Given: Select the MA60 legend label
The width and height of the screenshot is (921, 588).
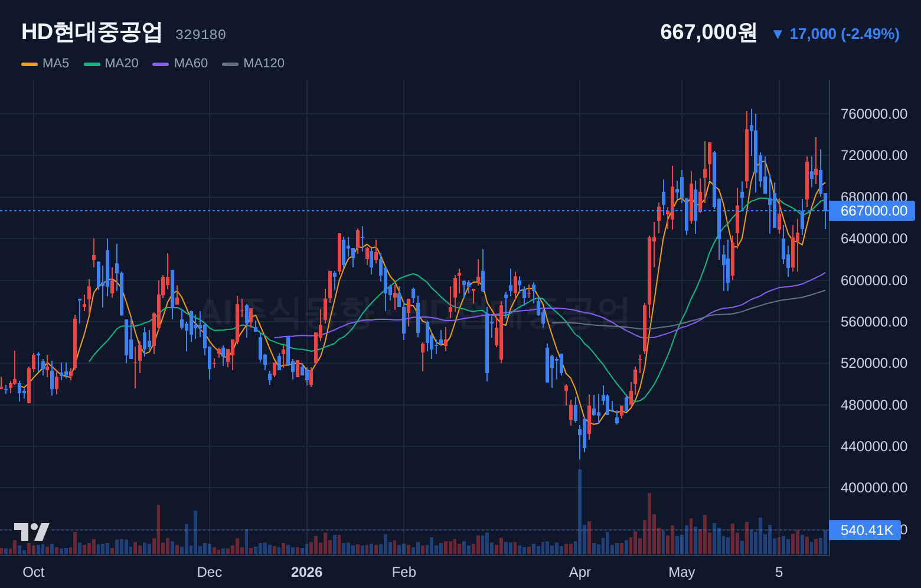Looking at the screenshot, I should pyautogui.click(x=191, y=63).
